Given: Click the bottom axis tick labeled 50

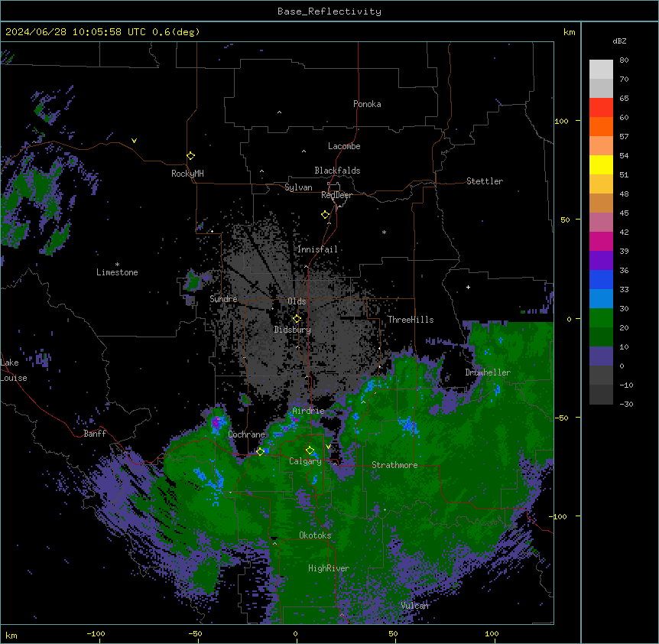Looking at the screenshot, I should click(x=393, y=634).
